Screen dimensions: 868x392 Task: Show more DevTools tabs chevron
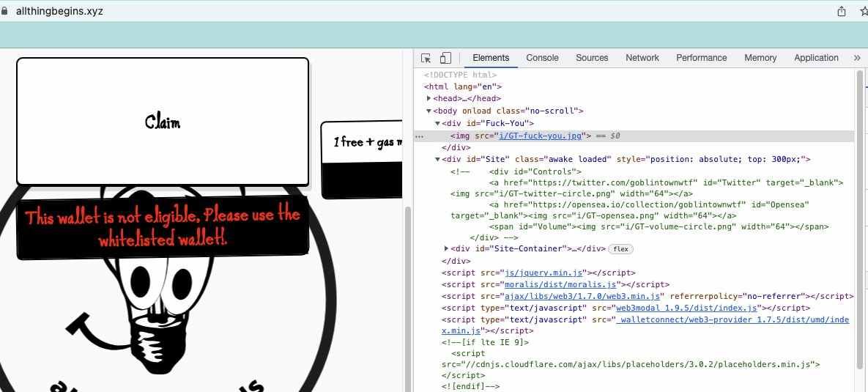point(857,58)
